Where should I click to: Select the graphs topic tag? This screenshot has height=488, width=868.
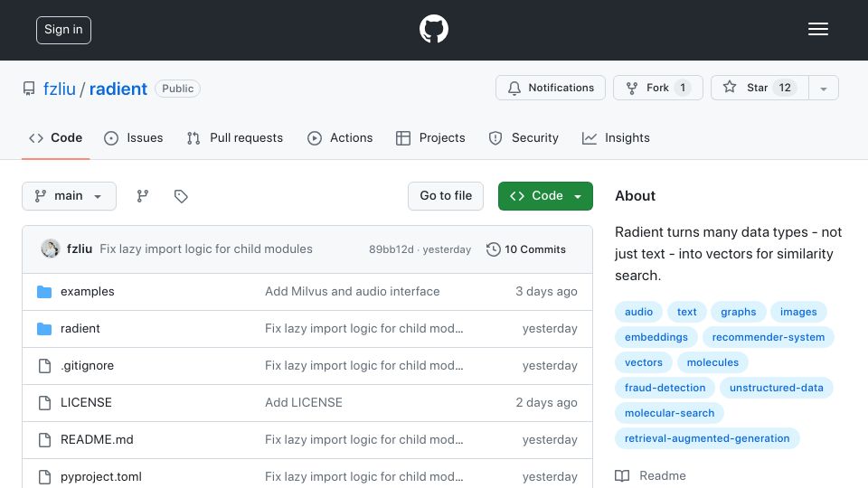click(x=738, y=312)
